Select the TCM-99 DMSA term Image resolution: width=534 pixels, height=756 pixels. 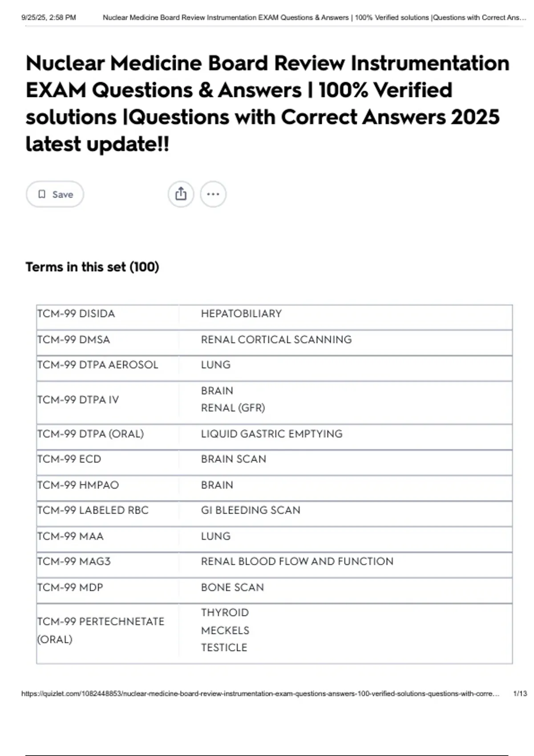point(73,339)
